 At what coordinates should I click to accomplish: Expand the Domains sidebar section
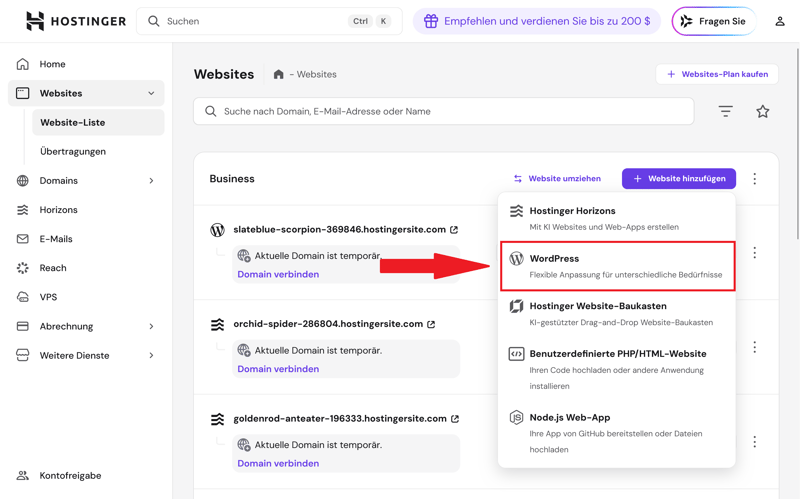point(151,181)
